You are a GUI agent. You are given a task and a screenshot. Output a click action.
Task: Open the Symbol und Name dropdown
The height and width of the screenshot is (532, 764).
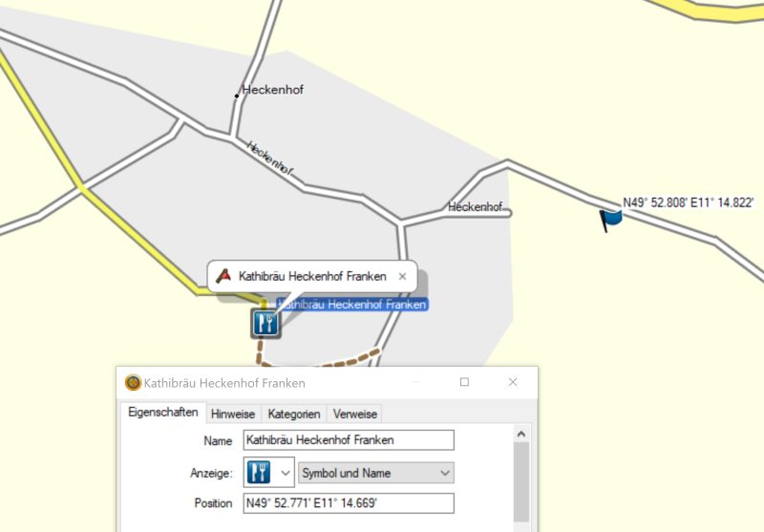click(x=376, y=473)
